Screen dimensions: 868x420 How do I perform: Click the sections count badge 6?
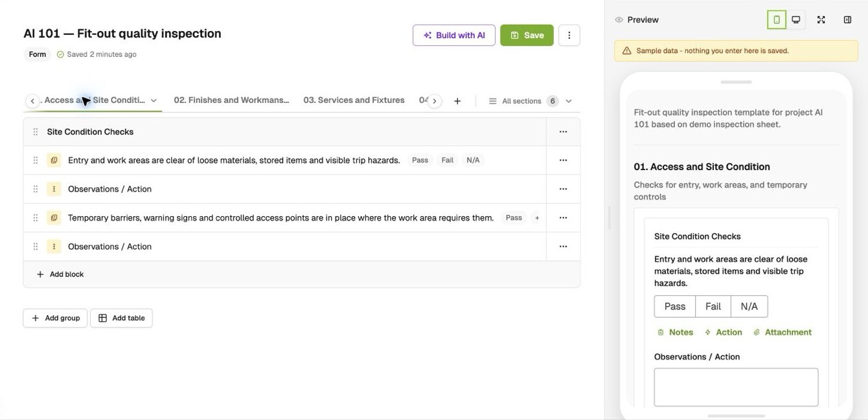(x=553, y=101)
